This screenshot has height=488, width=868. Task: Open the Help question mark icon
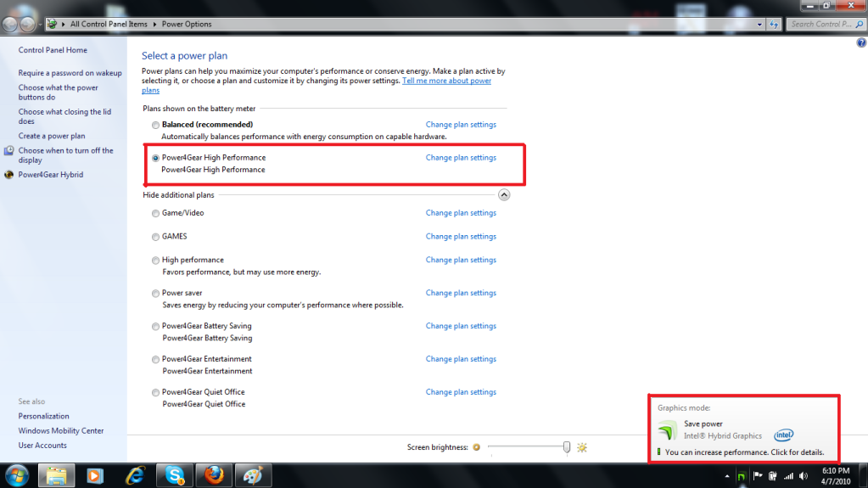click(x=861, y=42)
